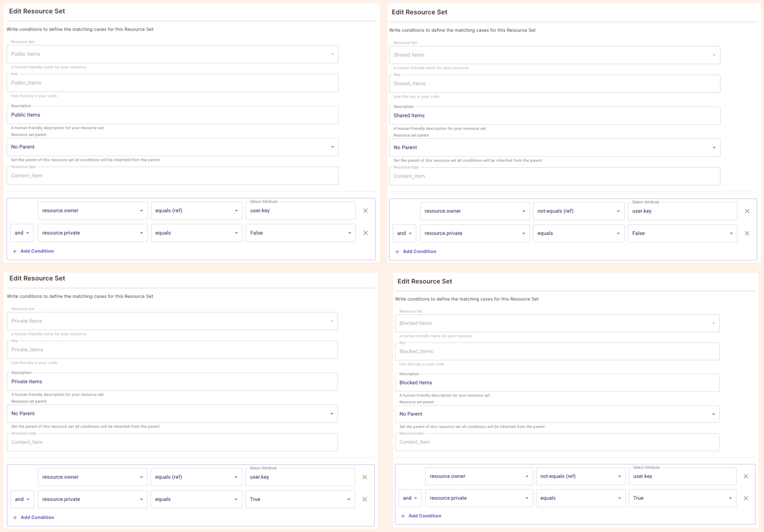
Task: Remove resource.private condition in Public Items panel
Action: [x=365, y=233]
